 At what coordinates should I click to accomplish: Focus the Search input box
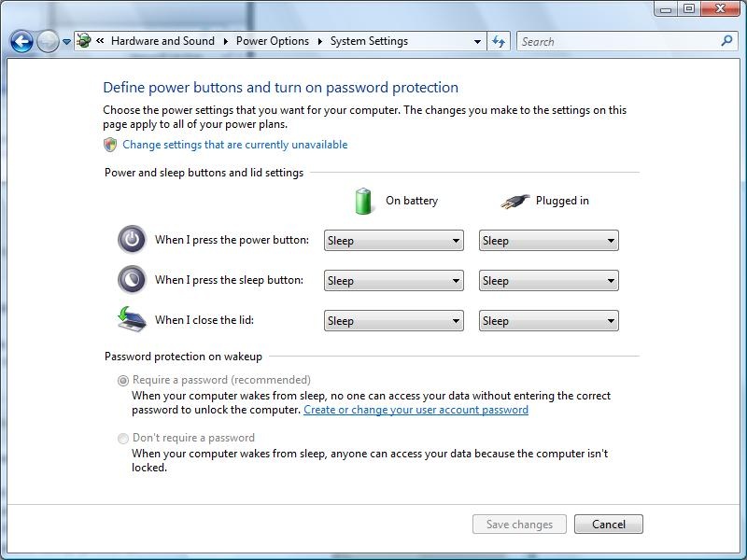point(619,41)
